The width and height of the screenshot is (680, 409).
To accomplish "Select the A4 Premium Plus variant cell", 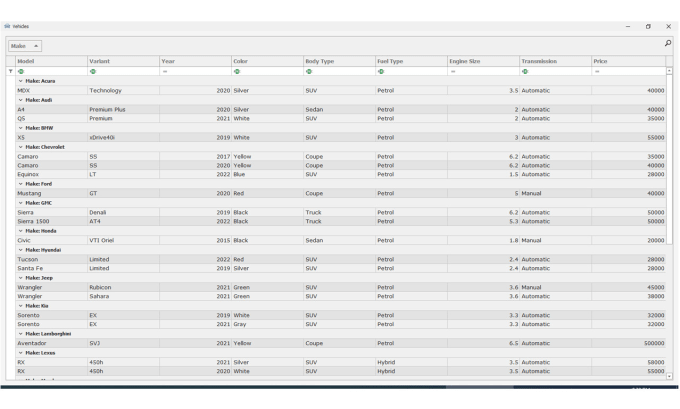I will 123,109.
